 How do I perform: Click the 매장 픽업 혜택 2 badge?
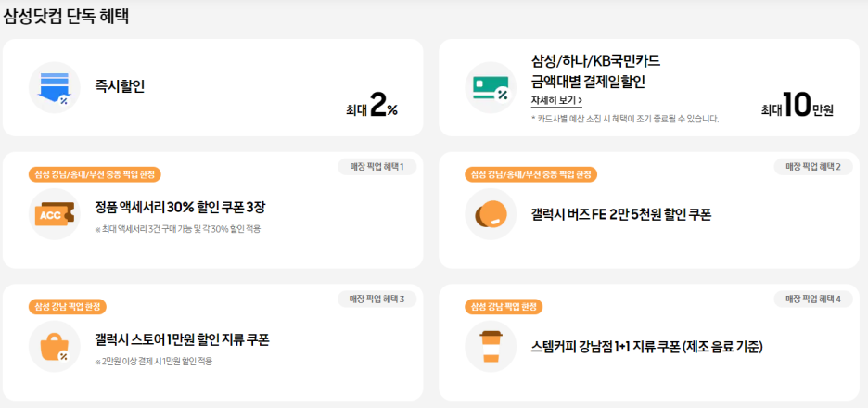(x=812, y=167)
